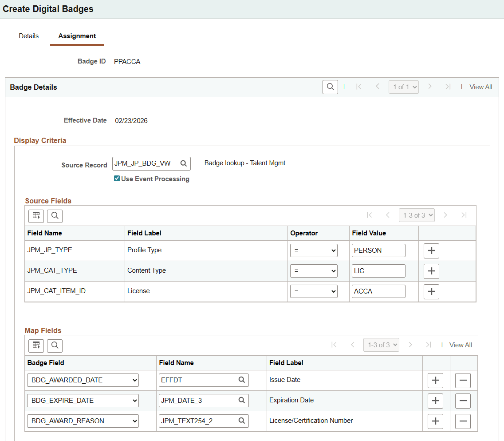Open operator dropdown for License row

314,291
